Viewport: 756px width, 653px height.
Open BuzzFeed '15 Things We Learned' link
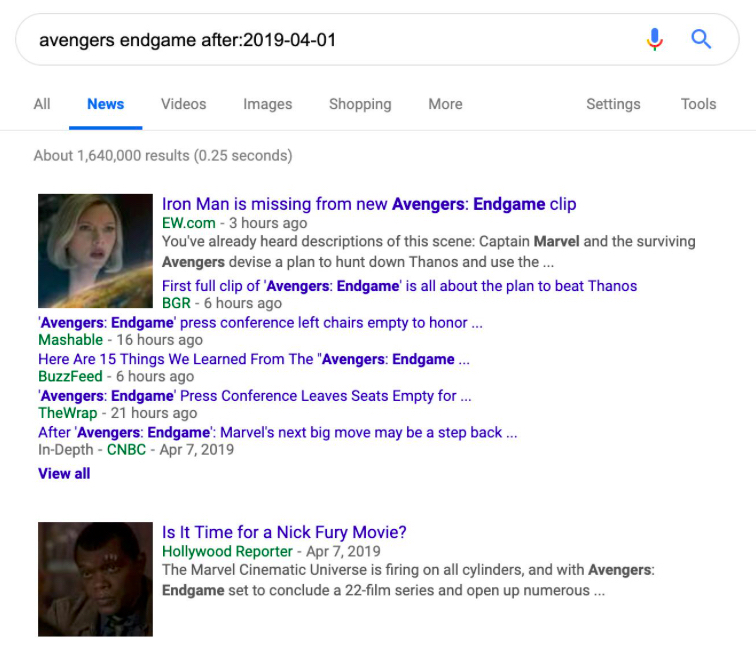tap(254, 359)
